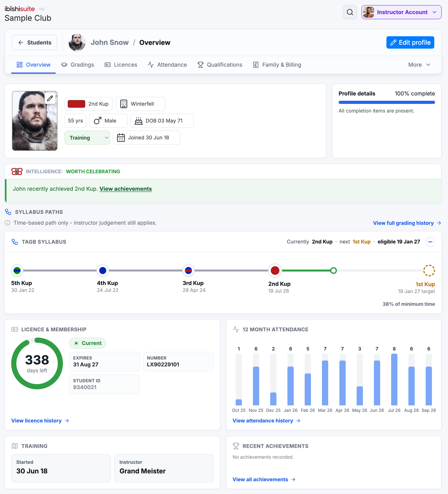Click the 55 yrs age chip

(x=75, y=121)
